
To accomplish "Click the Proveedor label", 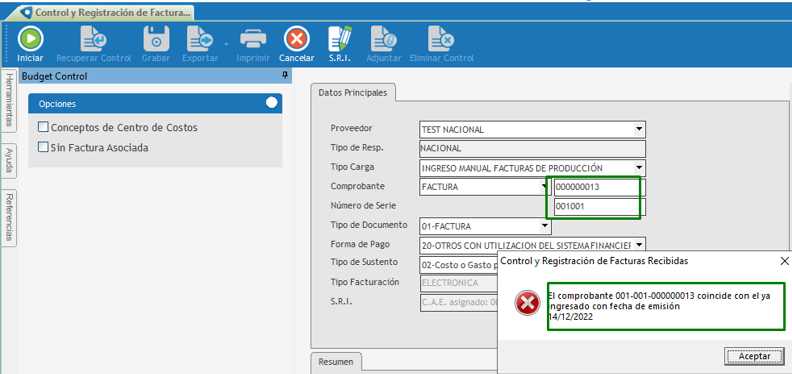I will pyautogui.click(x=352, y=128).
